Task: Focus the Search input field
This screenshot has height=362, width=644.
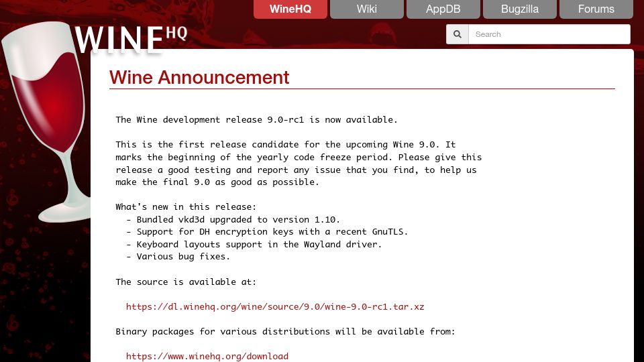Action: [x=549, y=34]
